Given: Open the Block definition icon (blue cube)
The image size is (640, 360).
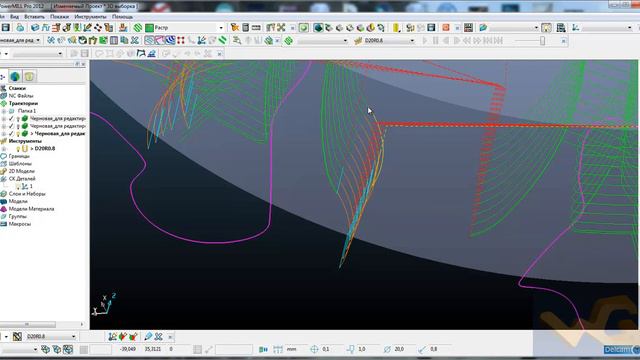Looking at the screenshot, I should coord(35,28).
